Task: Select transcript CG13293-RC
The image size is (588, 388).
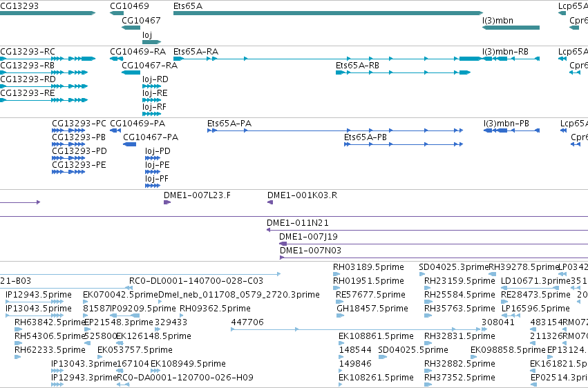Action: [x=48, y=59]
